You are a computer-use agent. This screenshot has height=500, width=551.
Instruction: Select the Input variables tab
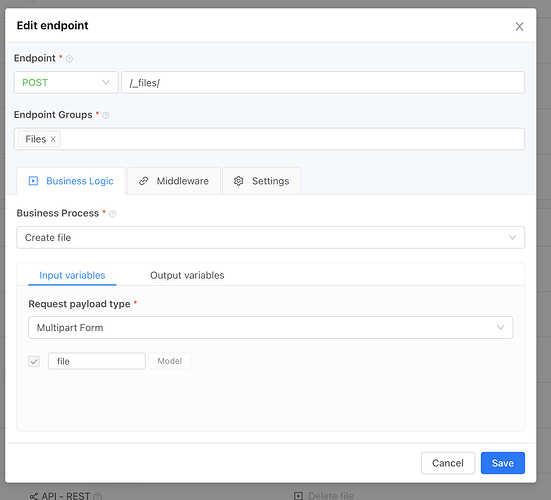[72, 275]
